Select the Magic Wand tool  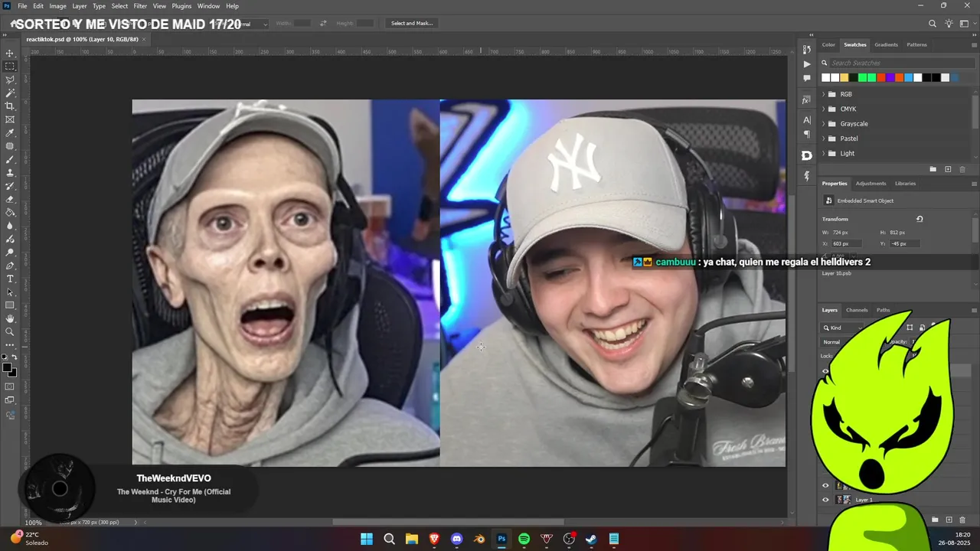click(10, 93)
